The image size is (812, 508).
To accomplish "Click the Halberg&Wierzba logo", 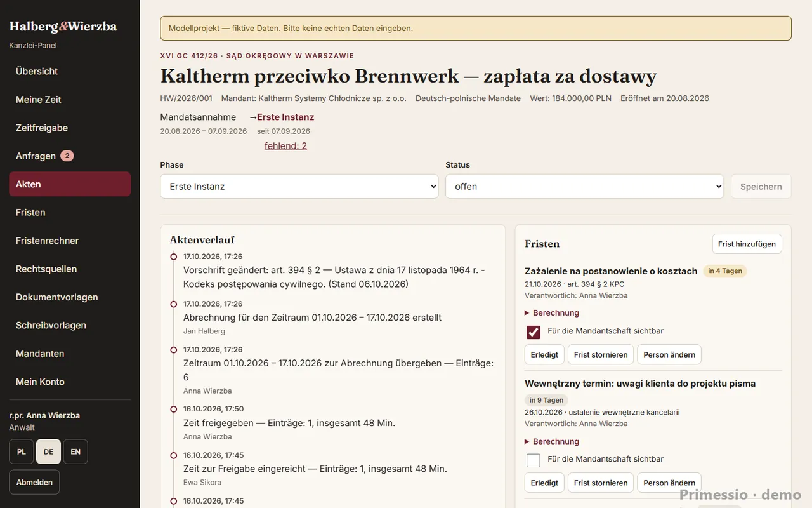I will (x=63, y=27).
